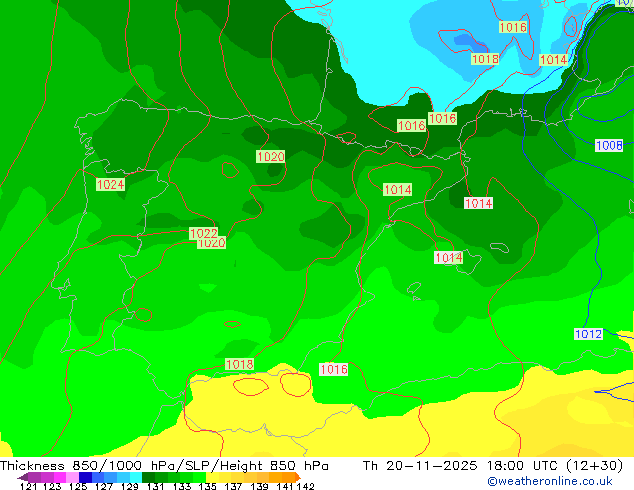634x490 pixels.
Task: Click the 1024 isobar label
Action: tap(110, 185)
